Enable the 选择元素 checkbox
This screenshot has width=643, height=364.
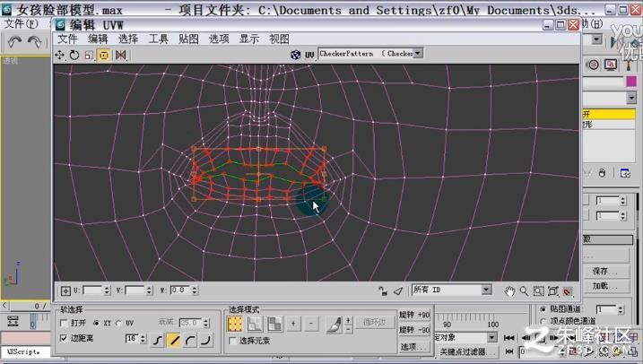coord(233,341)
